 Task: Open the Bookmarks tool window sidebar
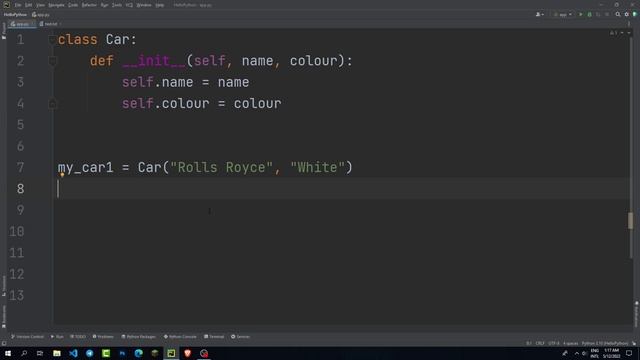[x=4, y=316]
